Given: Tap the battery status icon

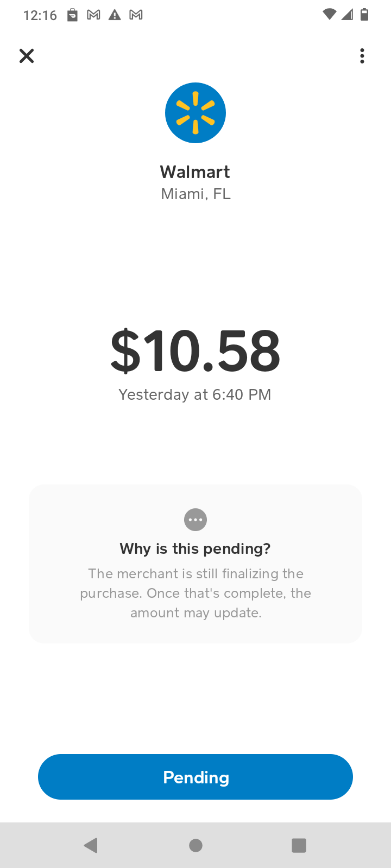Looking at the screenshot, I should pos(364,15).
